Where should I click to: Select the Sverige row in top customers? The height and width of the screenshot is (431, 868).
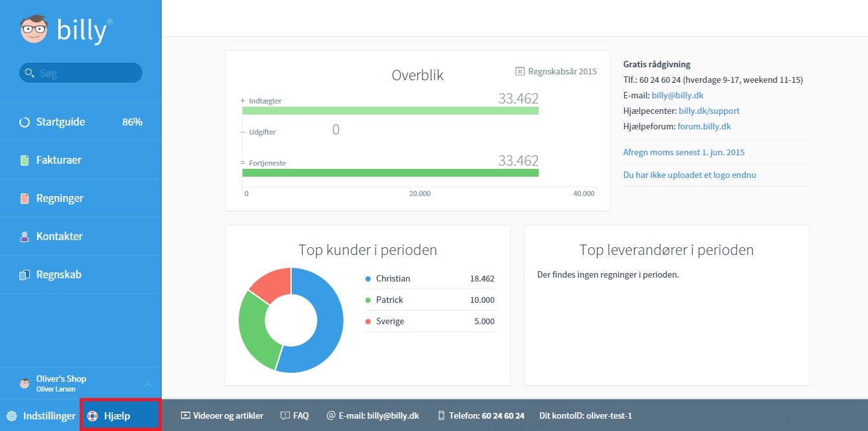(429, 321)
